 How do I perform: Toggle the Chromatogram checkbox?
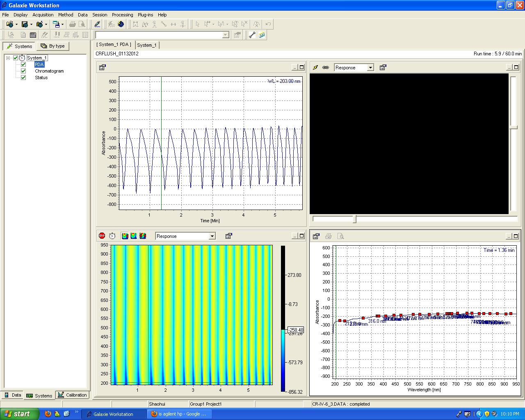(x=23, y=71)
